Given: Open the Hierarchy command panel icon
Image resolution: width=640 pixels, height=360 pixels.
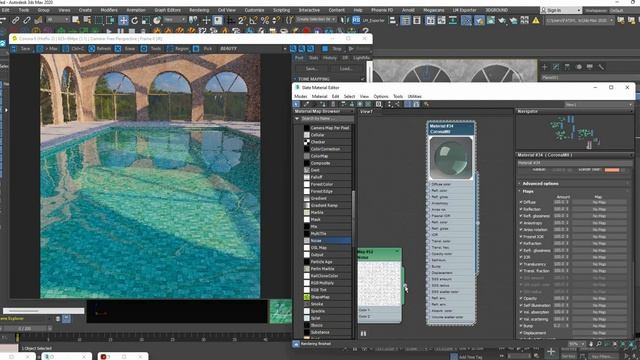Looking at the screenshot, I should pos(567,67).
